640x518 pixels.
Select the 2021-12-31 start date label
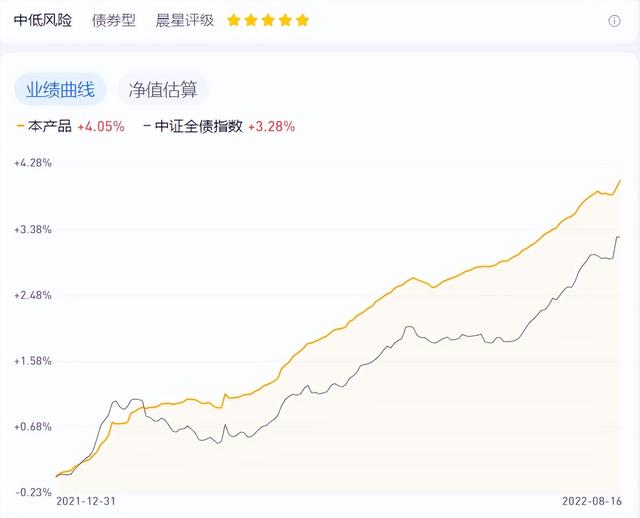pos(86,501)
